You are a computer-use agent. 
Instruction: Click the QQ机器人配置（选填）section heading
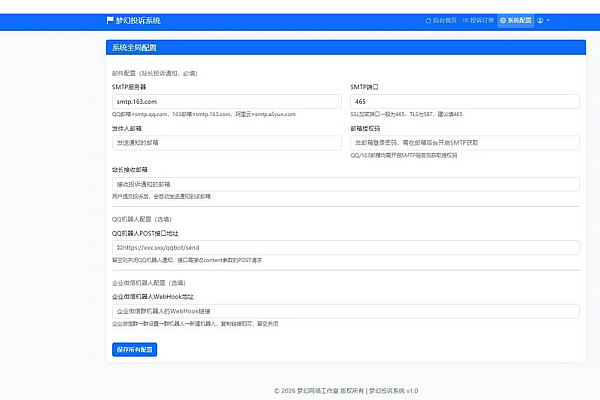coord(142,219)
